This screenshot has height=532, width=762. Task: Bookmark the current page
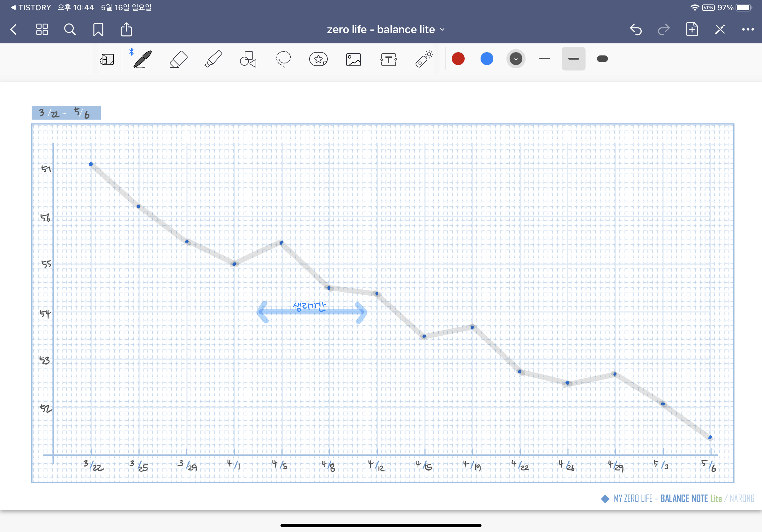[98, 30]
